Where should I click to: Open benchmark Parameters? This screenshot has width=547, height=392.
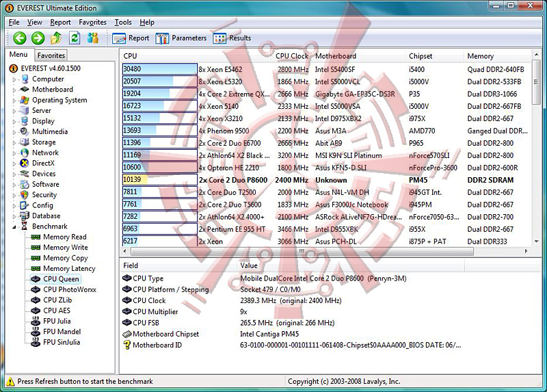[181, 38]
